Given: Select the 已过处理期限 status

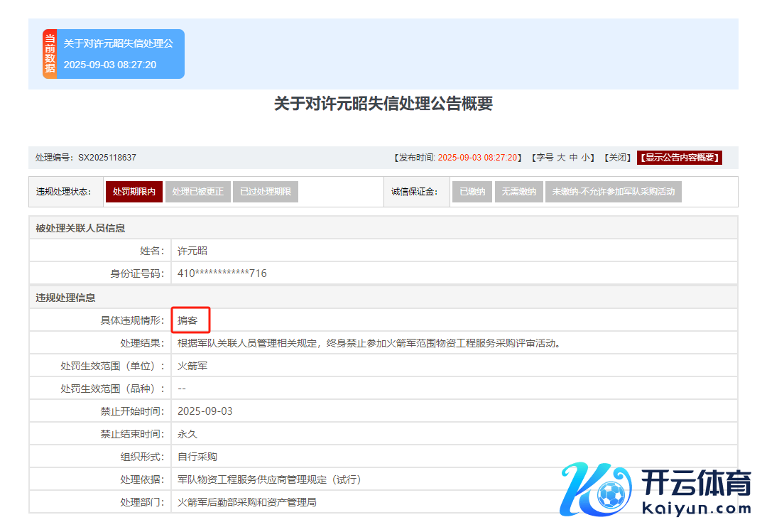Looking at the screenshot, I should pyautogui.click(x=265, y=192).
